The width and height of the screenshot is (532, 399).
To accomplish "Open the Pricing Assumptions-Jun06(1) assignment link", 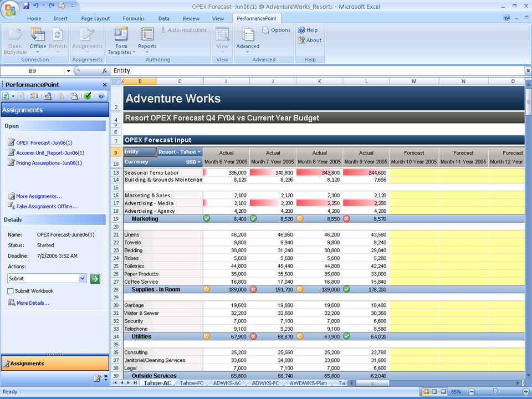I will (x=49, y=163).
